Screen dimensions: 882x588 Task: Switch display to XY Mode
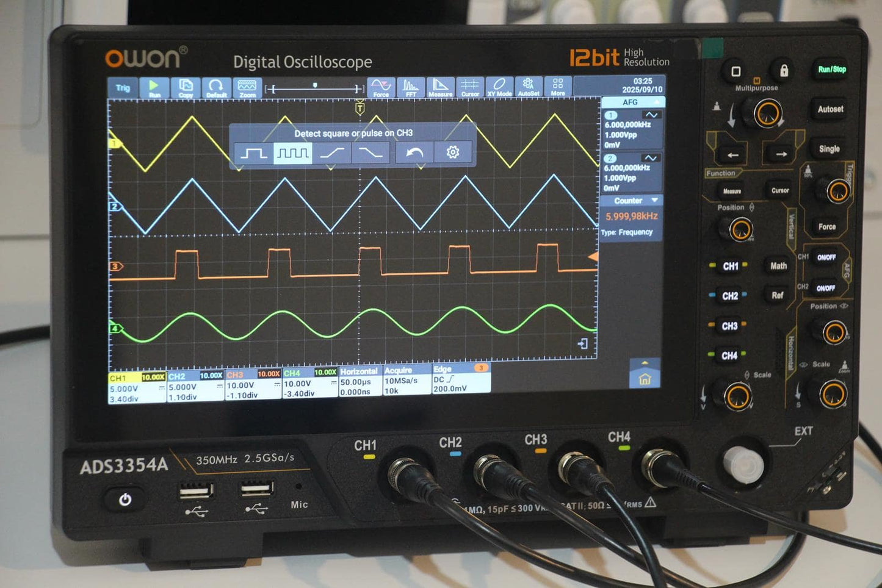tap(499, 87)
